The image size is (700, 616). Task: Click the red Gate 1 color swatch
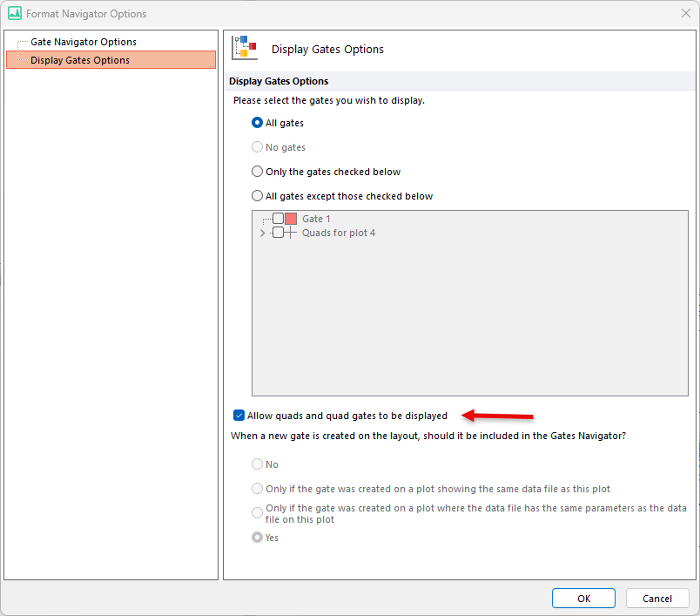291,219
